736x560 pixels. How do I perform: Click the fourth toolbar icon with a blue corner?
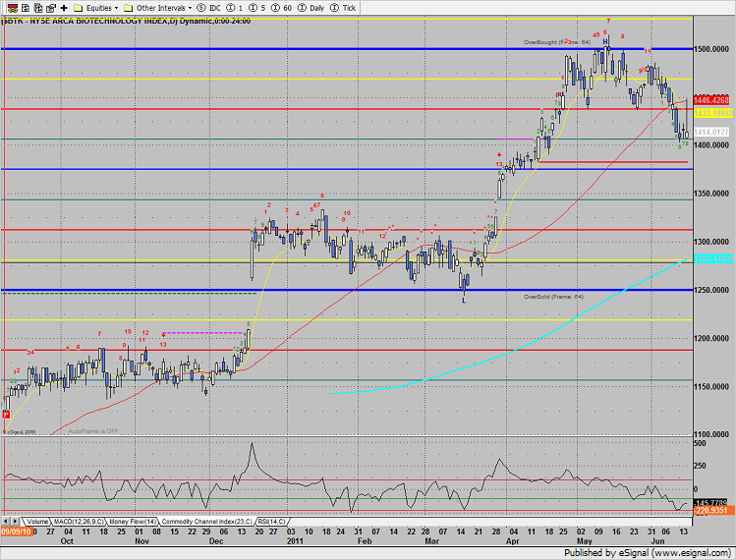click(51, 8)
